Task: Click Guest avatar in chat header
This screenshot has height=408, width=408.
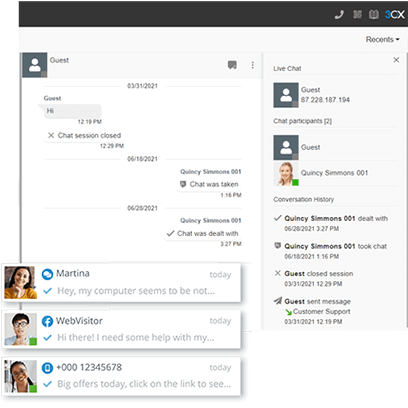Action: point(35,65)
